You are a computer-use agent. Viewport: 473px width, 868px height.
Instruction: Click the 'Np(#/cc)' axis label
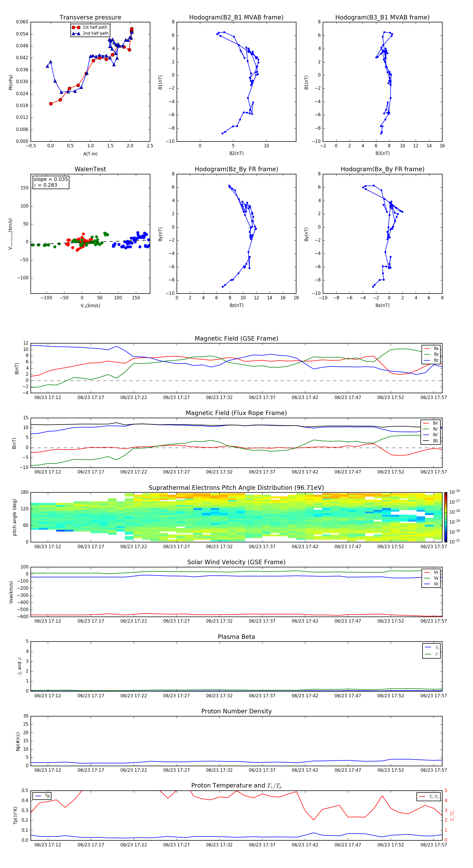click(18, 741)
